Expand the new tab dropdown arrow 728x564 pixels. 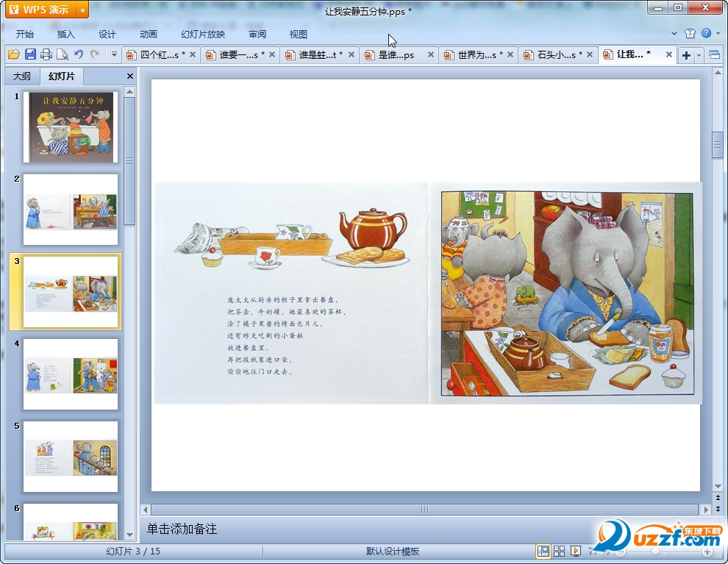pos(699,56)
